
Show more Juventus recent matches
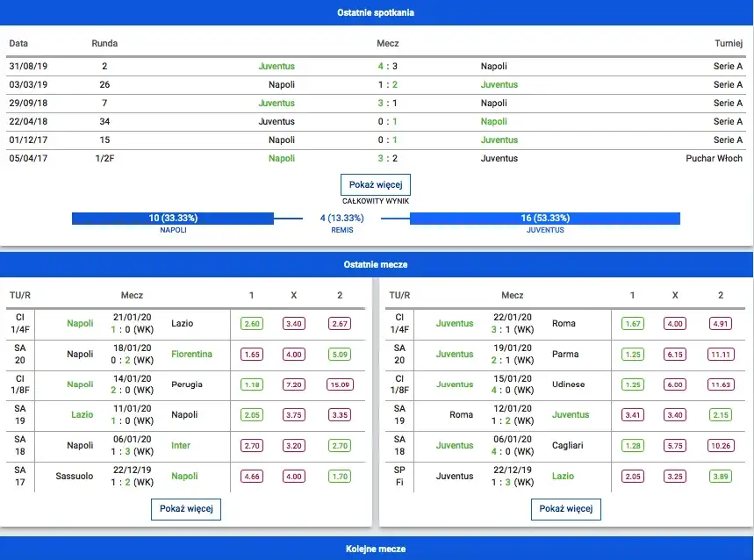[565, 509]
